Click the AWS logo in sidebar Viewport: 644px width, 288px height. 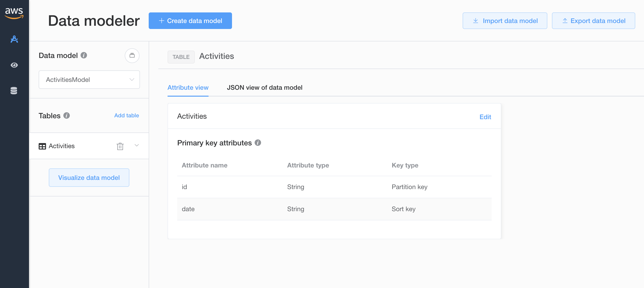[x=14, y=13]
